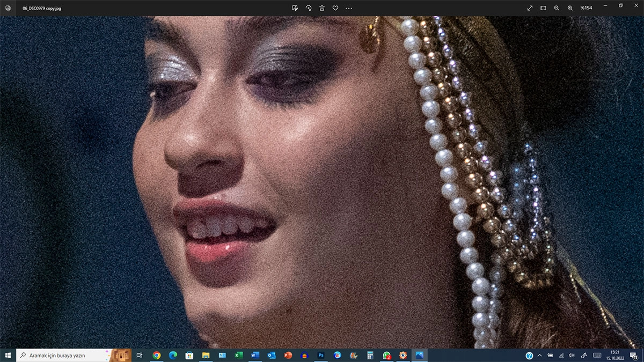Open the three-dot See more menu

click(349, 8)
